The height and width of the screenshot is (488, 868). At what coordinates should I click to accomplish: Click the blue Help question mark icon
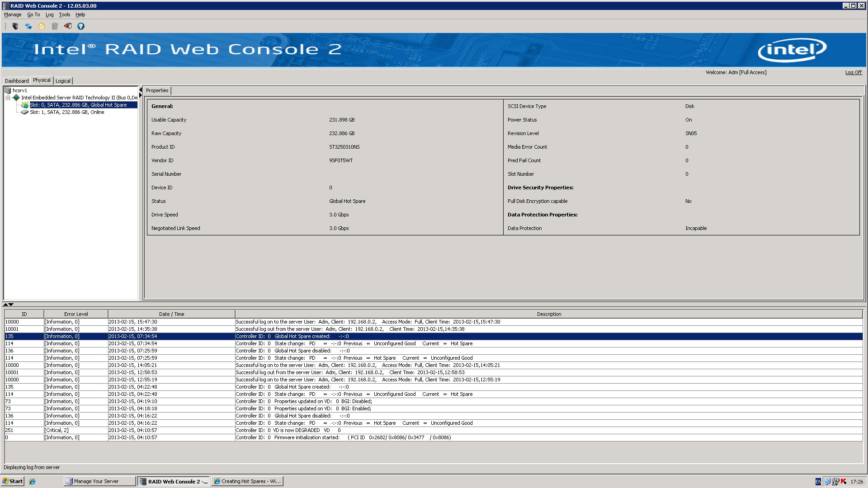click(x=81, y=26)
